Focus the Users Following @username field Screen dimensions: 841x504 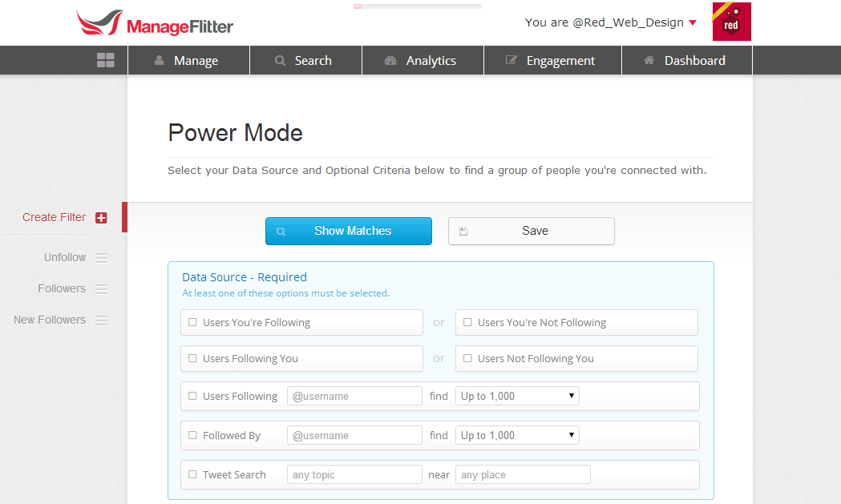[354, 396]
